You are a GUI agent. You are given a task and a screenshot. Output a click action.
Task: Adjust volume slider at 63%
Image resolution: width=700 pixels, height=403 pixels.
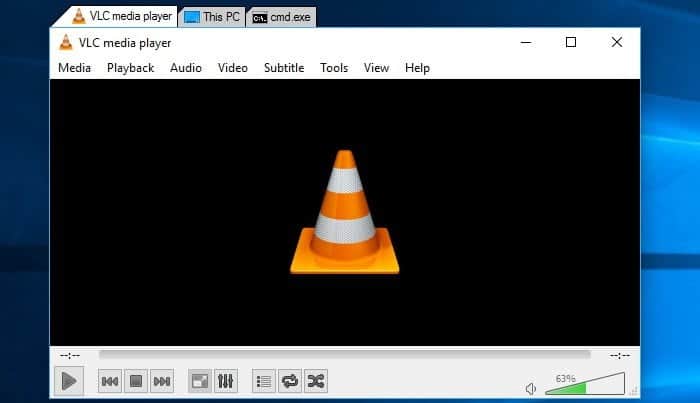pos(585,384)
